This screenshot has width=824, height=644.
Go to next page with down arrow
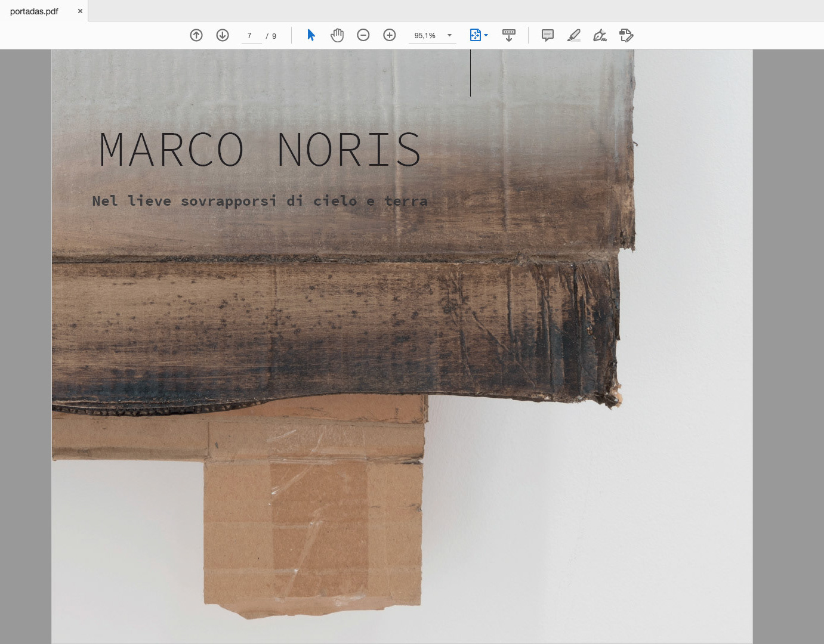(x=223, y=35)
